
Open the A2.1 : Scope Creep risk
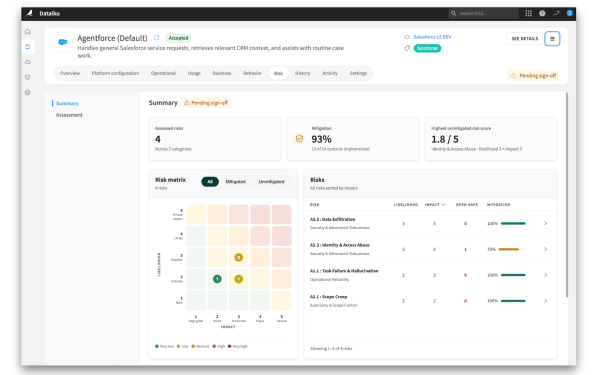(x=328, y=297)
